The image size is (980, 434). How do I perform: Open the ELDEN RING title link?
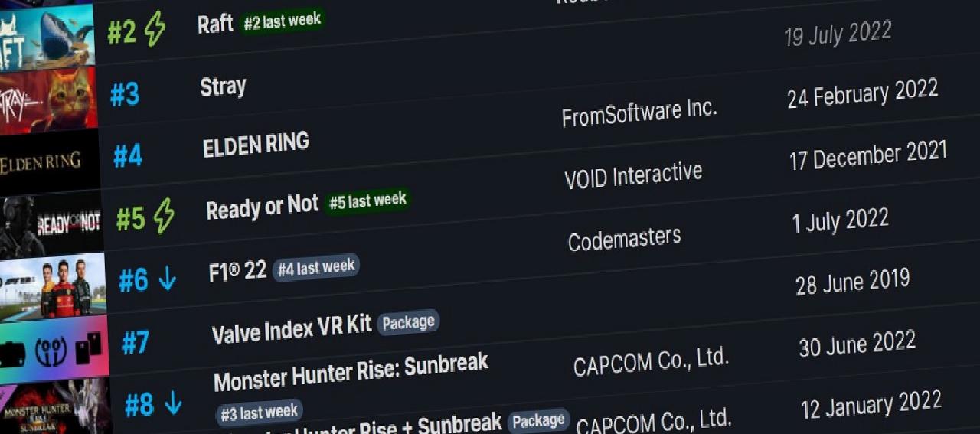[x=256, y=144]
